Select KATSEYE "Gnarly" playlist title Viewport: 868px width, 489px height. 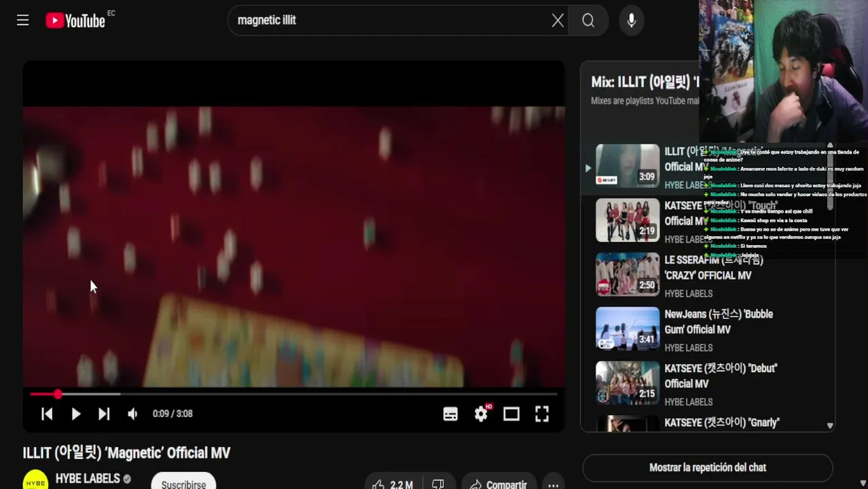click(722, 422)
